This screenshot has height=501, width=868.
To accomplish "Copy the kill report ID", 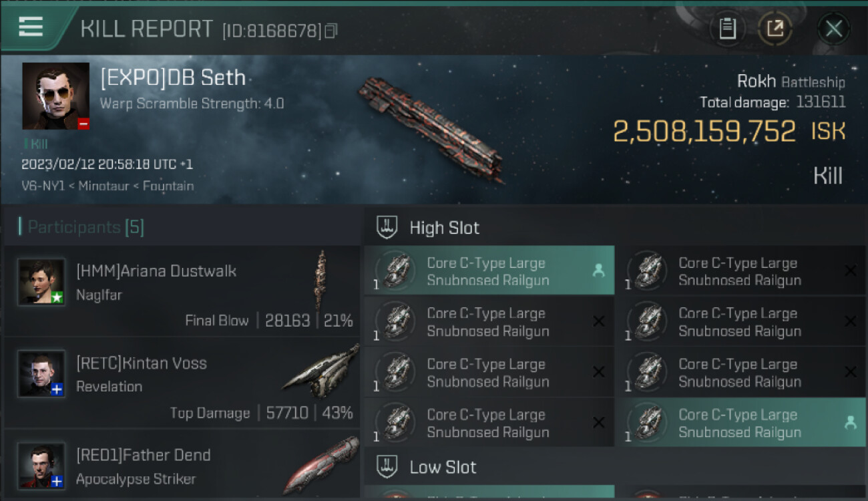I will [331, 31].
